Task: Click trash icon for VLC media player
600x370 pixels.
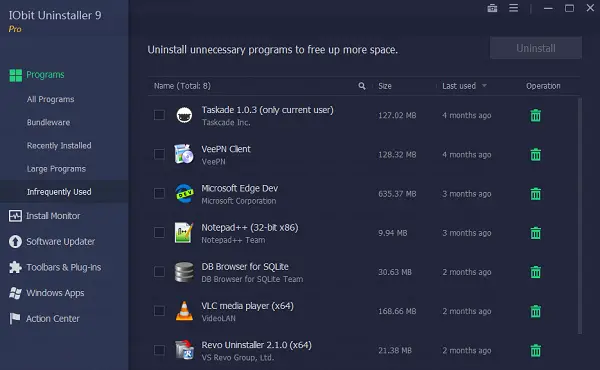Action: click(x=535, y=311)
